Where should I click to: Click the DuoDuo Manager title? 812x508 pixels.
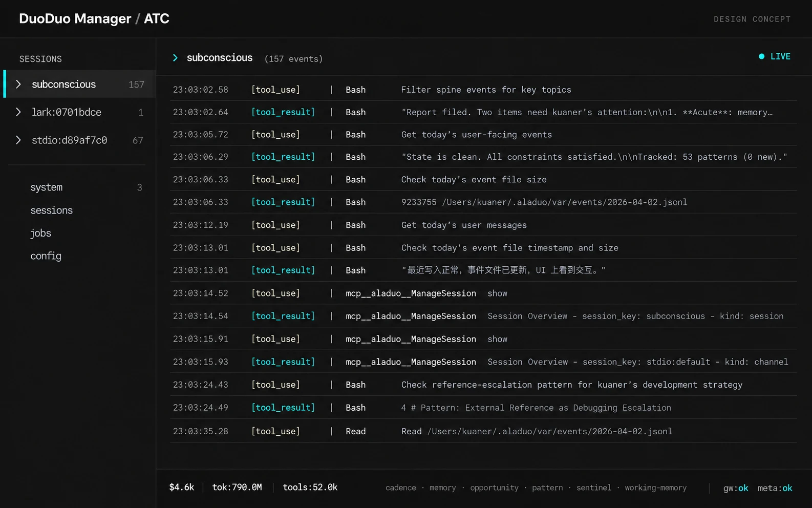[75, 18]
